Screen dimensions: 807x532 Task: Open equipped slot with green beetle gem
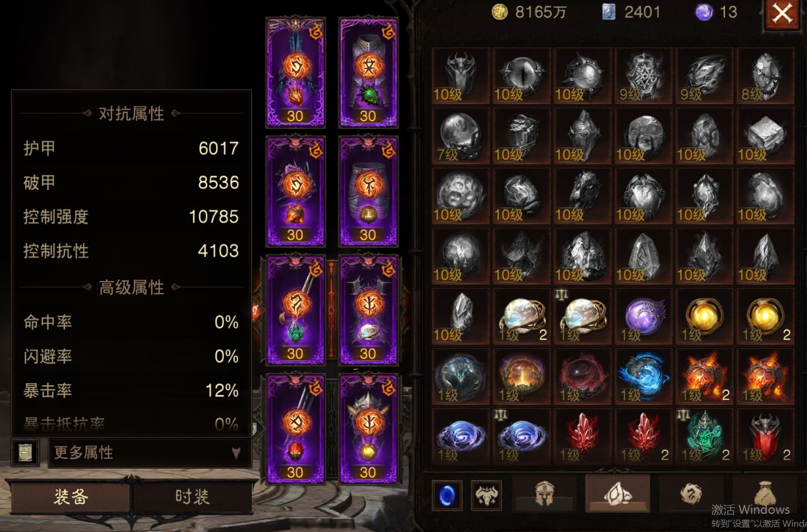point(368,73)
